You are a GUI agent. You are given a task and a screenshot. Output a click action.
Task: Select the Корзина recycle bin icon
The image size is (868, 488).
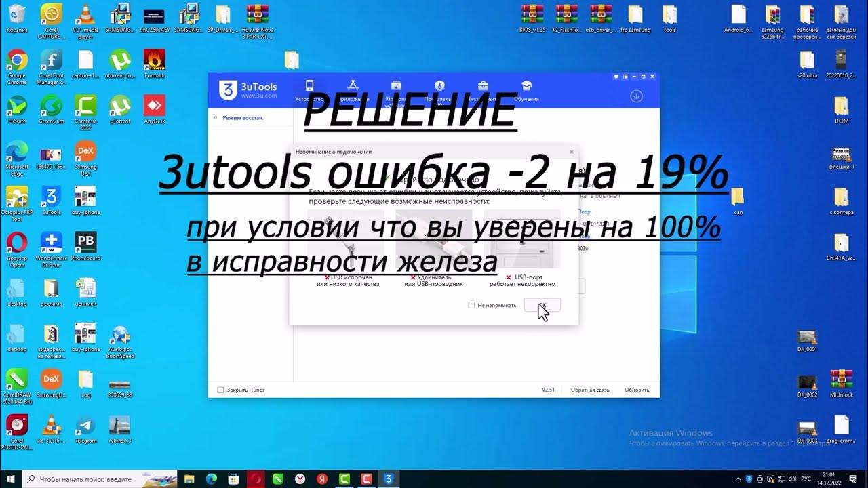pyautogui.click(x=17, y=19)
